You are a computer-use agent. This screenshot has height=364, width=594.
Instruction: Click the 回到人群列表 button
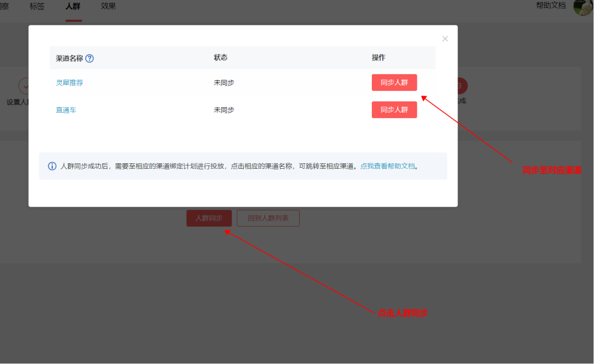tap(268, 218)
